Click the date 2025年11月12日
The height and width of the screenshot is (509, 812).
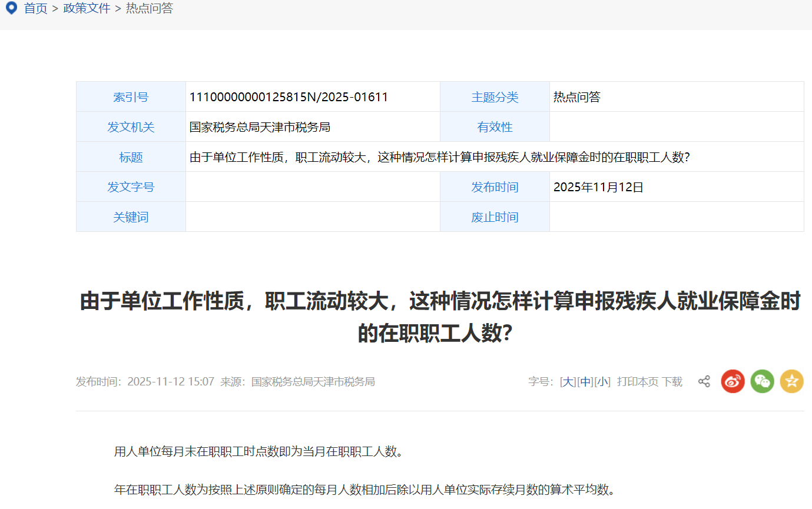pos(598,187)
